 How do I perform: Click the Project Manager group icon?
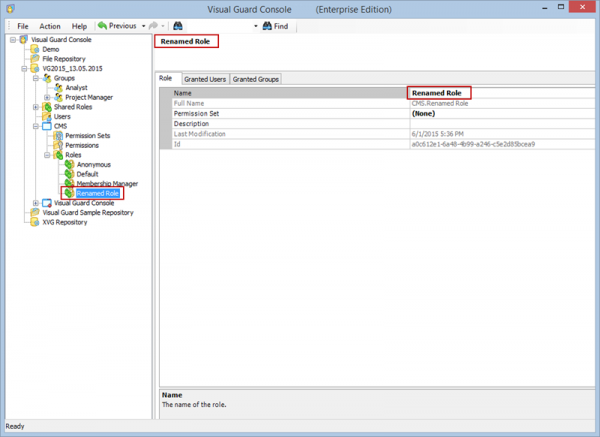point(58,97)
